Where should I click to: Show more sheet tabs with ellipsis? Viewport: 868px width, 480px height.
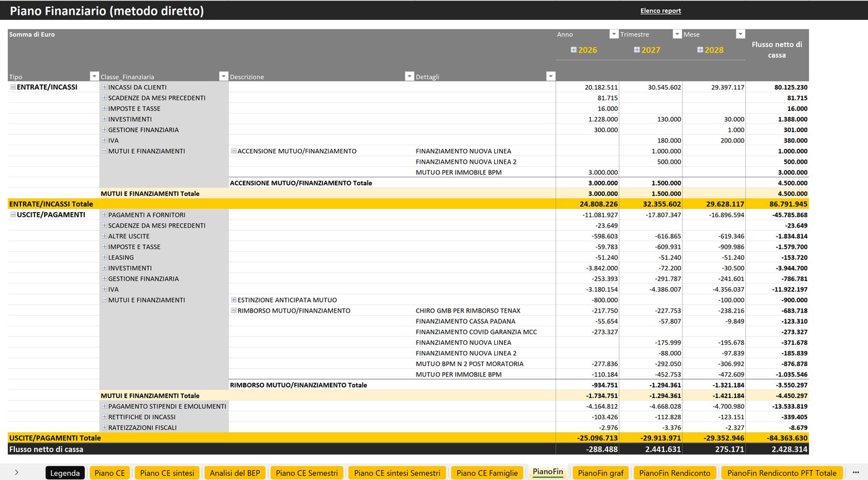pos(856,473)
